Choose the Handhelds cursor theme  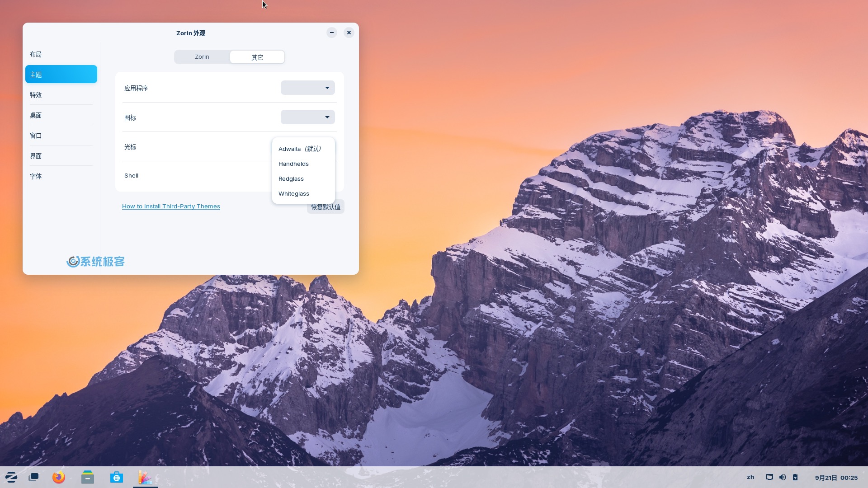click(x=303, y=164)
